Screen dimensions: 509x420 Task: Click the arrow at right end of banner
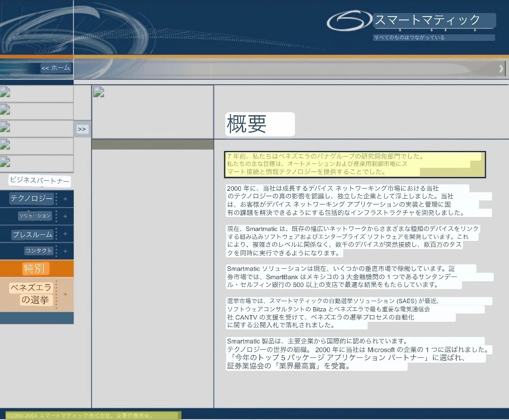(x=501, y=68)
